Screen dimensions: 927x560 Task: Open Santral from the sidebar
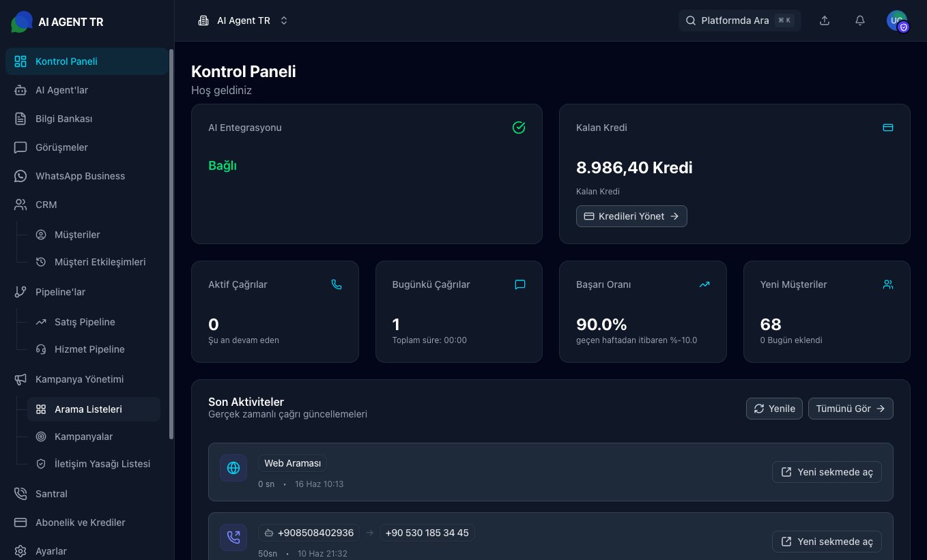click(x=87, y=494)
